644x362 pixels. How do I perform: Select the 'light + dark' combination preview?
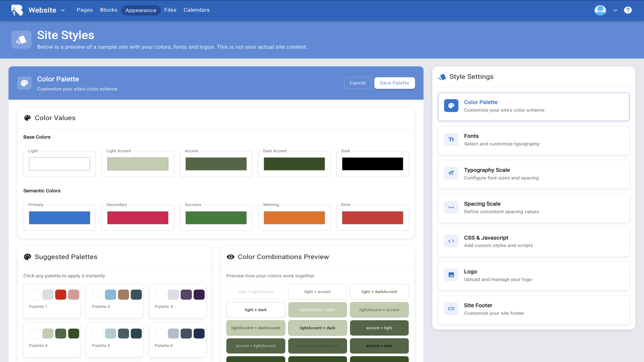(256, 310)
